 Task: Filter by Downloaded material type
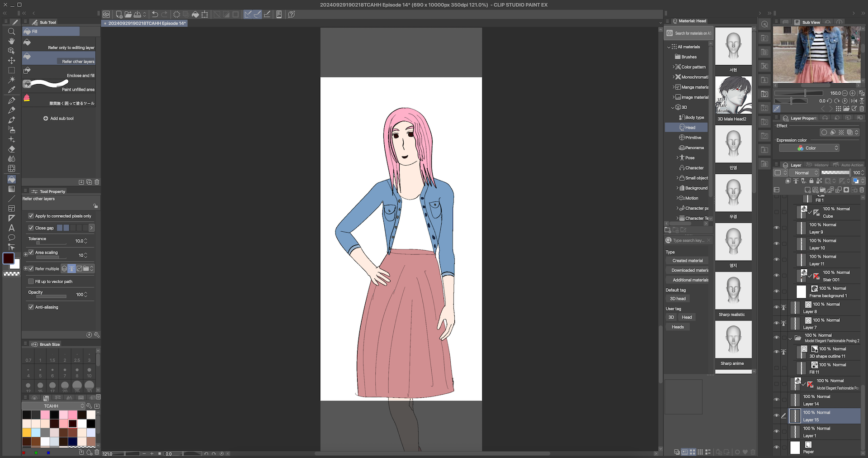click(689, 270)
